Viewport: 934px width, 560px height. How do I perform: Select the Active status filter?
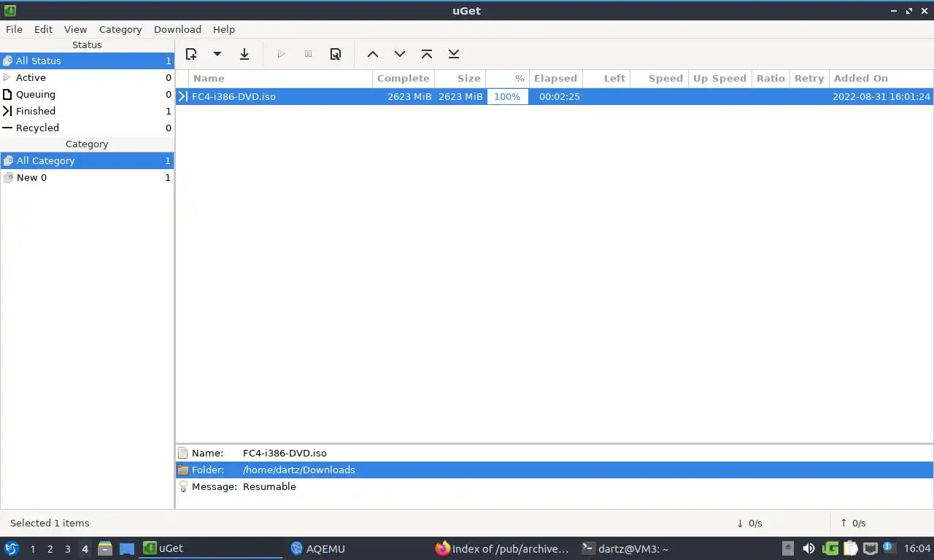click(x=87, y=77)
